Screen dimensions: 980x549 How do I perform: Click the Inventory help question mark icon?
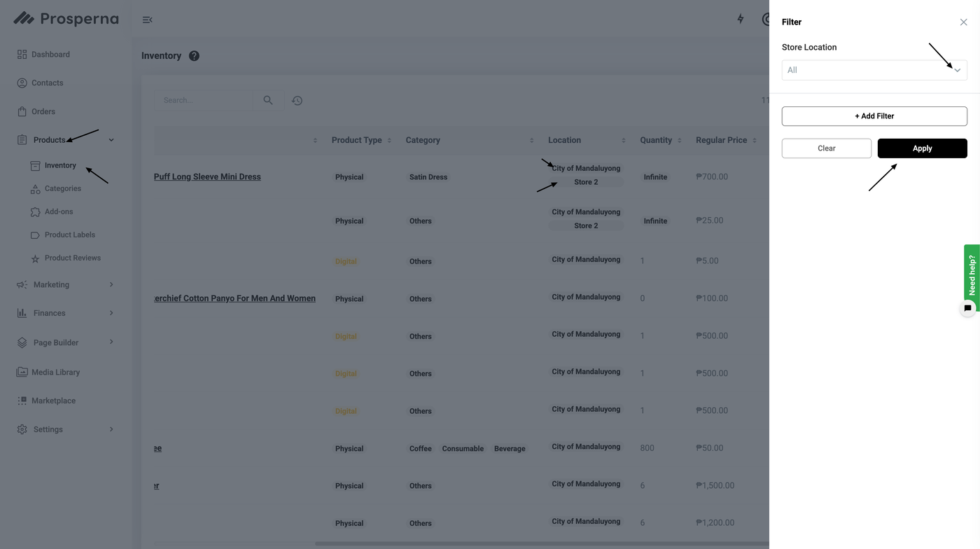tap(194, 56)
